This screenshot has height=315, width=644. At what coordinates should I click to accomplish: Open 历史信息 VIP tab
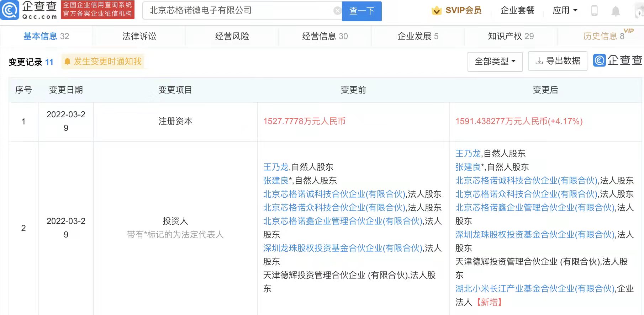coord(604,36)
